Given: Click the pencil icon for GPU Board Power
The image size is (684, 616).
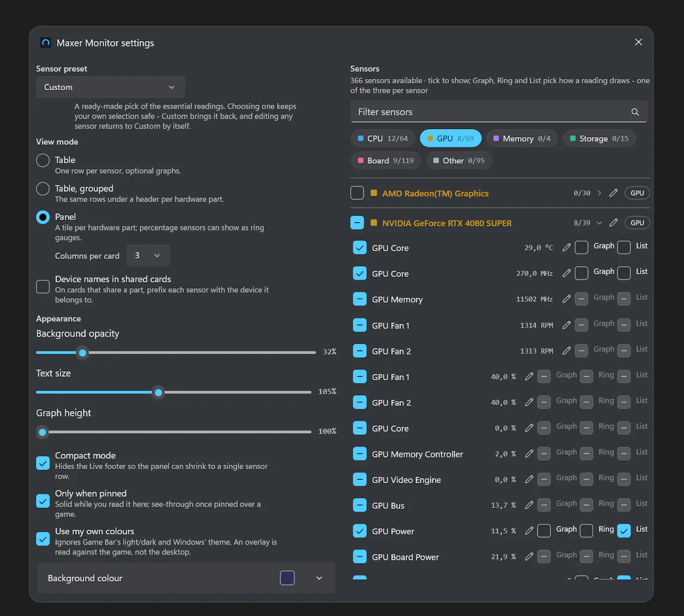Looking at the screenshot, I should click(529, 556).
